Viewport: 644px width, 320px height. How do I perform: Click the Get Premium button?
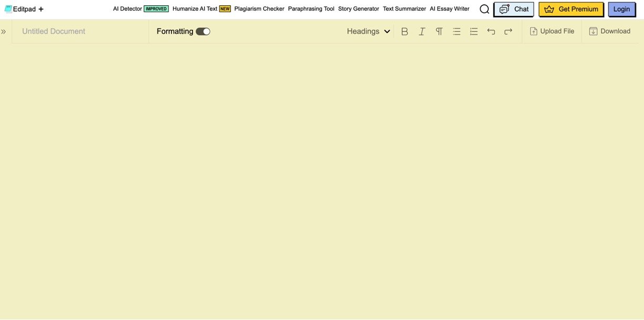(571, 9)
